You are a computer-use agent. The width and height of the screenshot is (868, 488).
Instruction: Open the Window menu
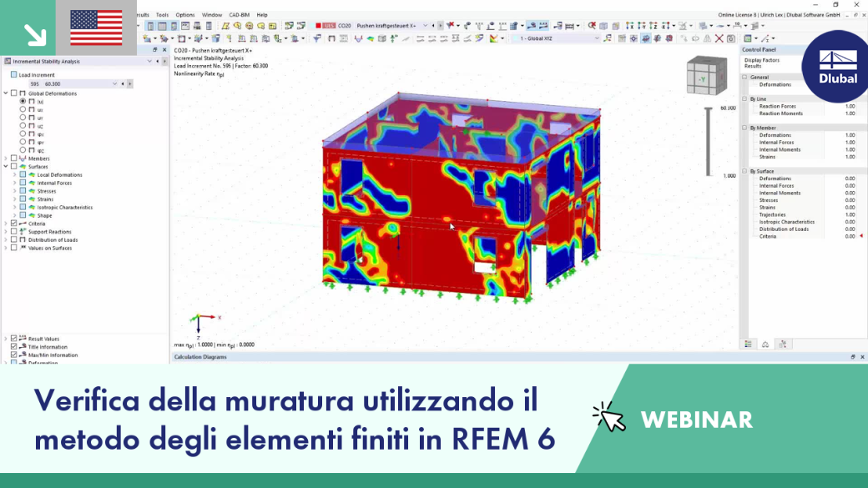coord(211,15)
